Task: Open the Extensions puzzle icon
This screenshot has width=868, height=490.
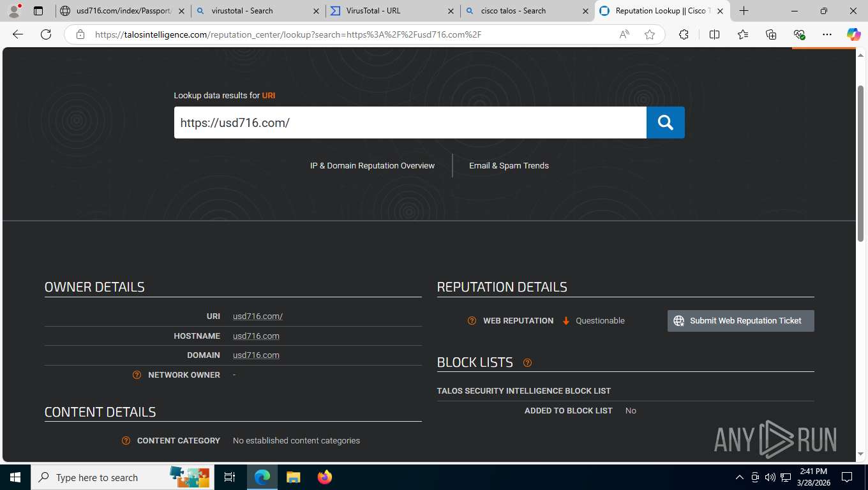Action: pyautogui.click(x=684, y=35)
